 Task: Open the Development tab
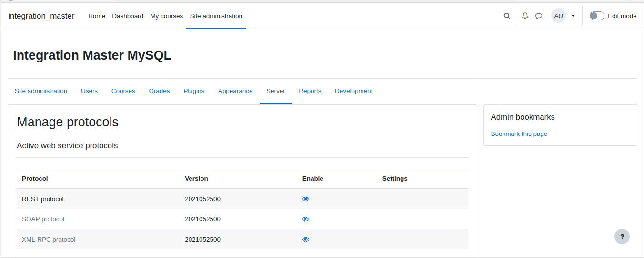[354, 91]
